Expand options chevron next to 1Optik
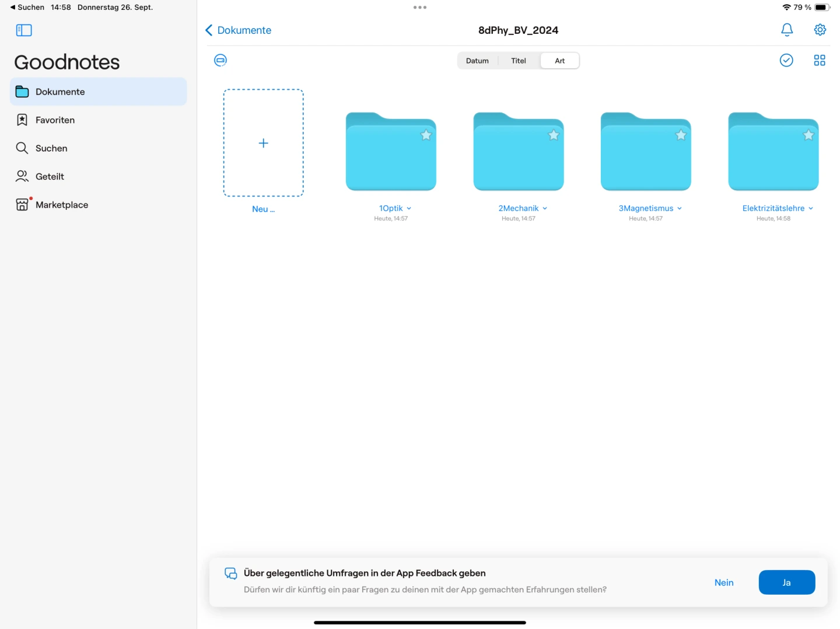The image size is (840, 629). (x=409, y=209)
